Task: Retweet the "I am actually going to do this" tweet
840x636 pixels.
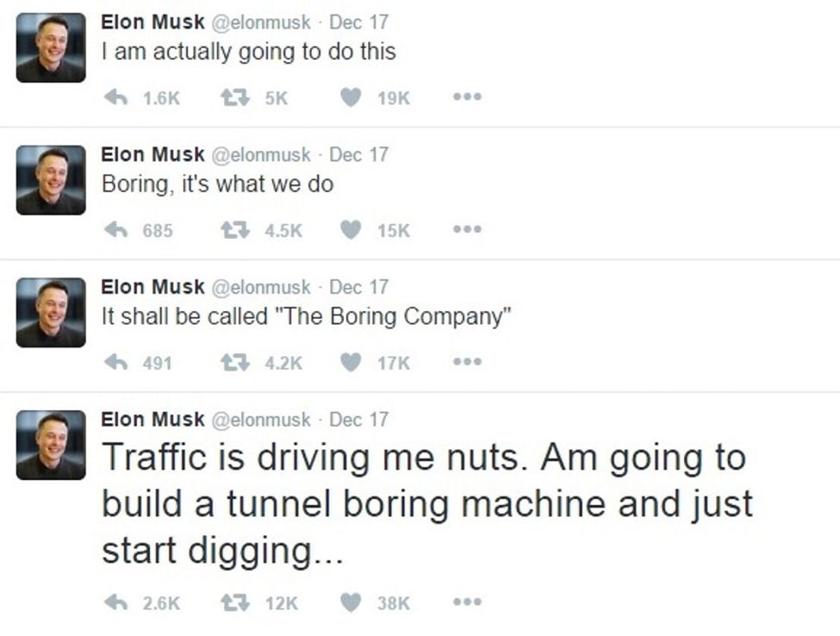Action: tap(229, 98)
